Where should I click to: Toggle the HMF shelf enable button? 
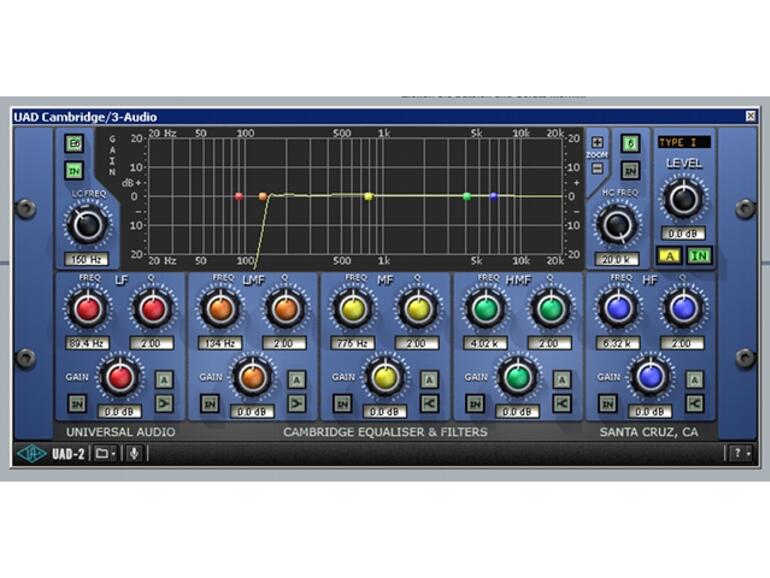[562, 404]
